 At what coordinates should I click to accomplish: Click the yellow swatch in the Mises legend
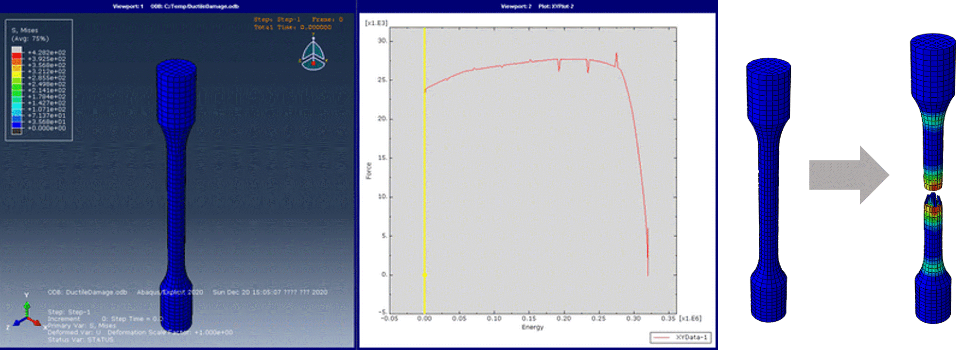[17, 74]
